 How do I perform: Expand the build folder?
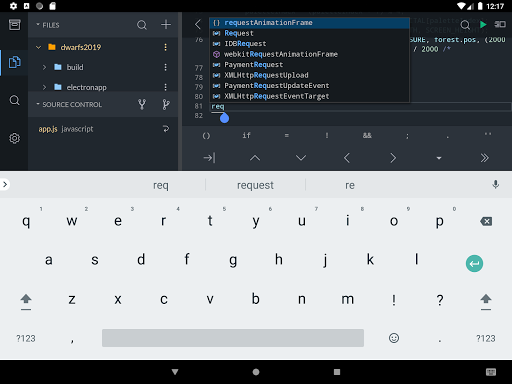[44, 67]
